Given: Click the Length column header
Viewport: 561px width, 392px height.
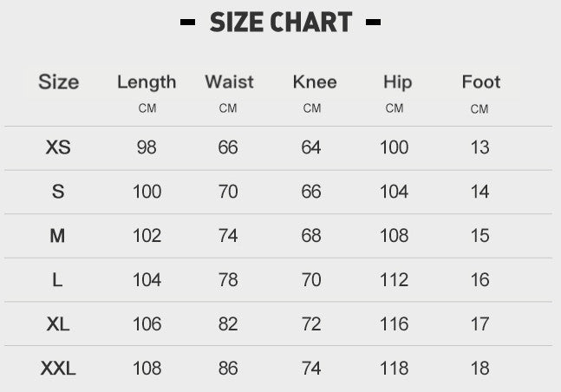Looking at the screenshot, I should [147, 82].
